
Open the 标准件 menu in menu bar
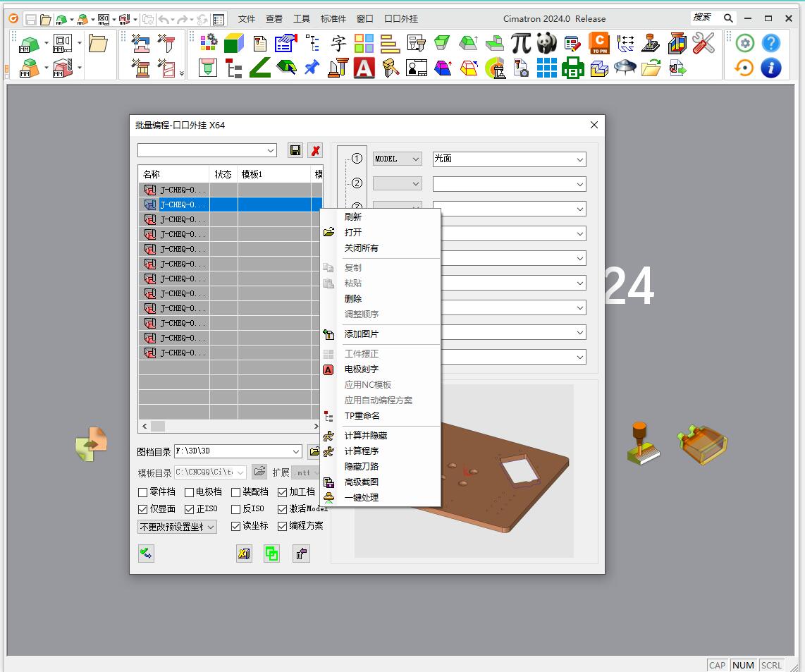click(333, 19)
